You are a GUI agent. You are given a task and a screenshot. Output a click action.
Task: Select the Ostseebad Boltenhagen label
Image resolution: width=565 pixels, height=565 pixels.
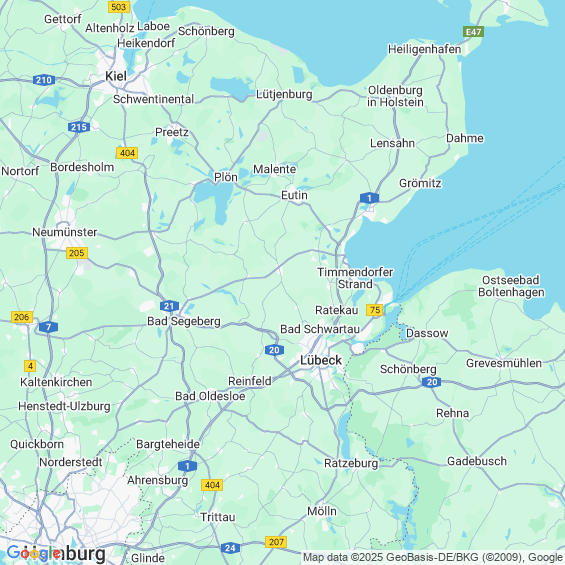511,286
